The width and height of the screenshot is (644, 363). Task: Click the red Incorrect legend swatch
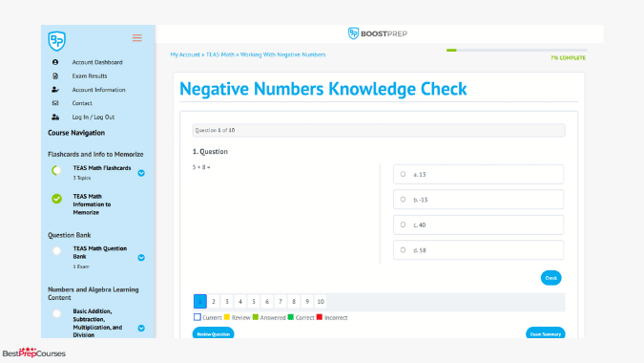point(320,317)
